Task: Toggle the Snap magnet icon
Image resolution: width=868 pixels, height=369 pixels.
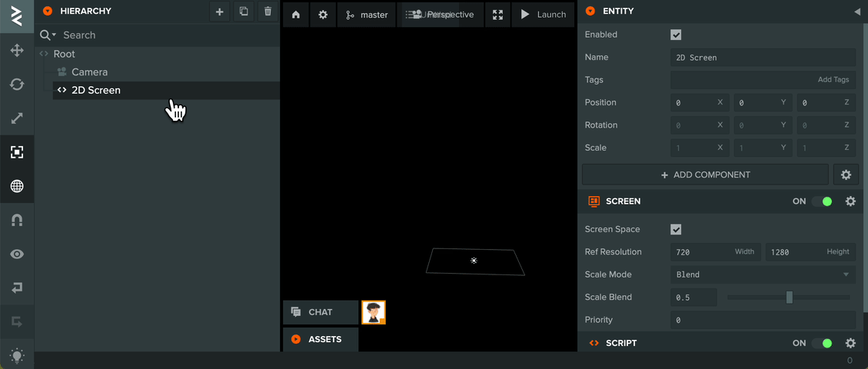Action: click(x=16, y=220)
